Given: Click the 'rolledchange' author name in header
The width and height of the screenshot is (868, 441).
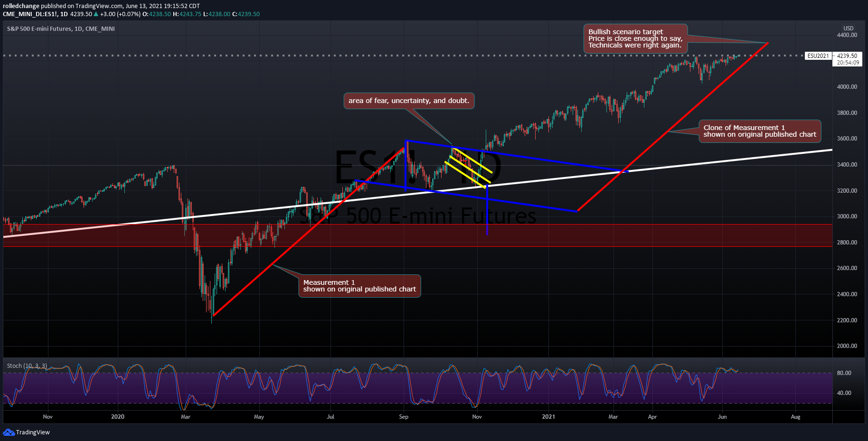Looking at the screenshot, I should click(x=21, y=6).
